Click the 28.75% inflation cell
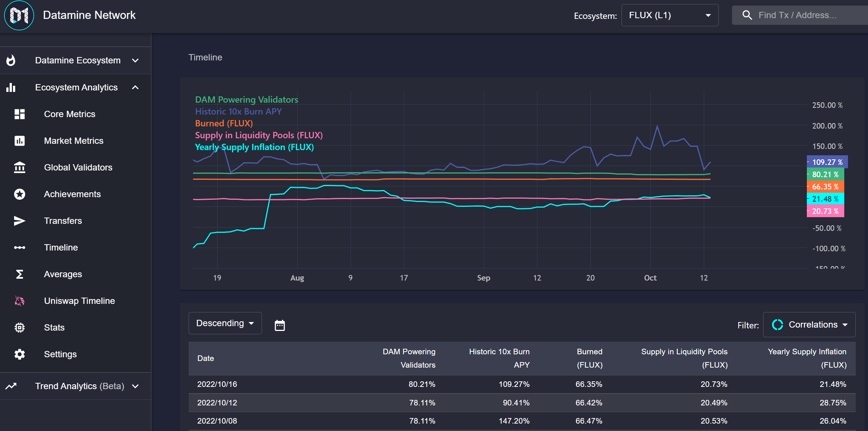Screen dimensions: 868x431 click(833, 403)
